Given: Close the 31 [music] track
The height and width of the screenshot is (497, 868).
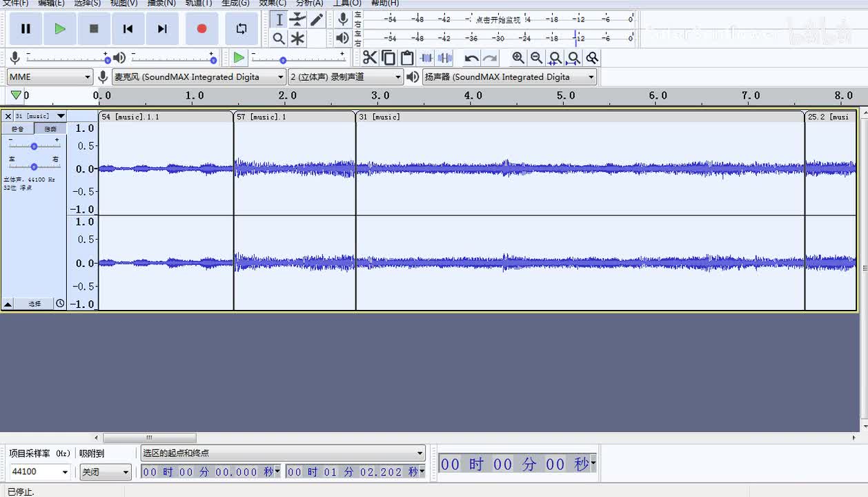Looking at the screenshot, I should click(8, 116).
